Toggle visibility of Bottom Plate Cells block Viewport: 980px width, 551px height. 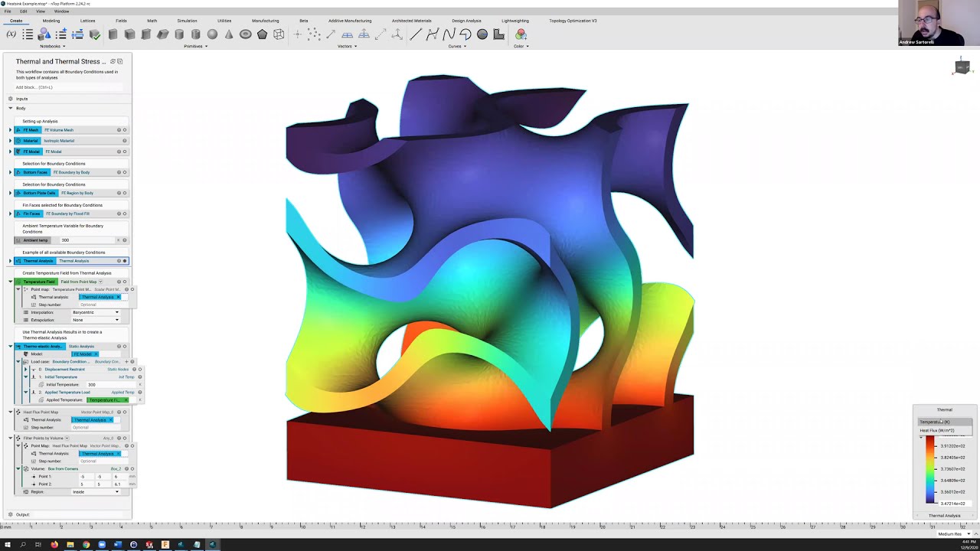click(125, 193)
